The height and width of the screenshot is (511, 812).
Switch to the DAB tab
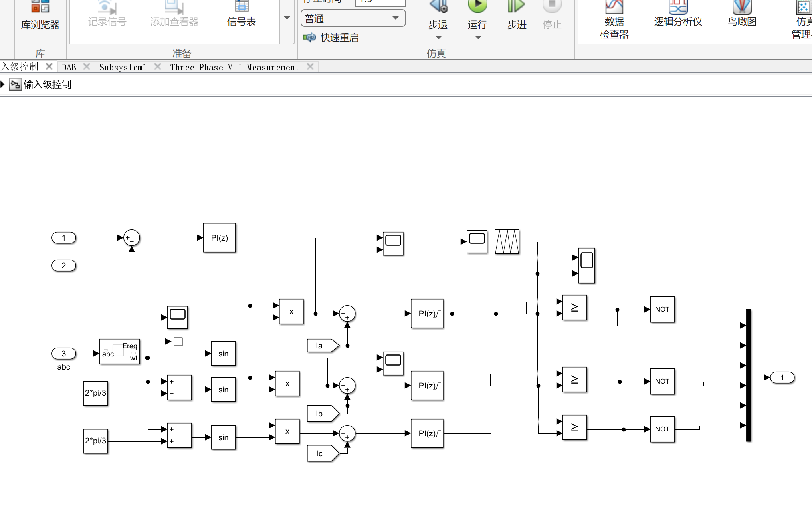point(69,67)
